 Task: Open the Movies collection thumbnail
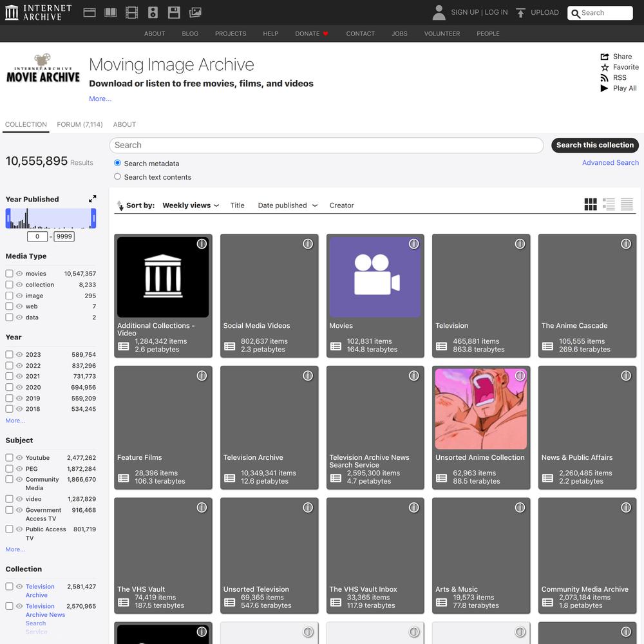[x=375, y=277]
